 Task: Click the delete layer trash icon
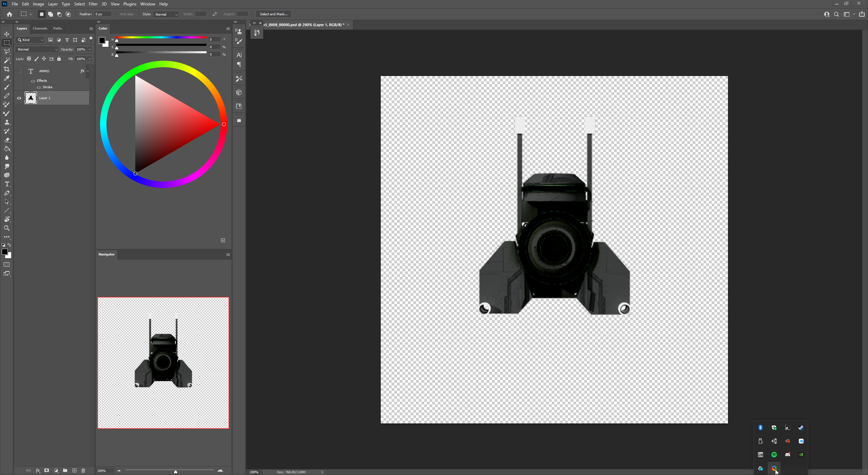tap(83, 470)
